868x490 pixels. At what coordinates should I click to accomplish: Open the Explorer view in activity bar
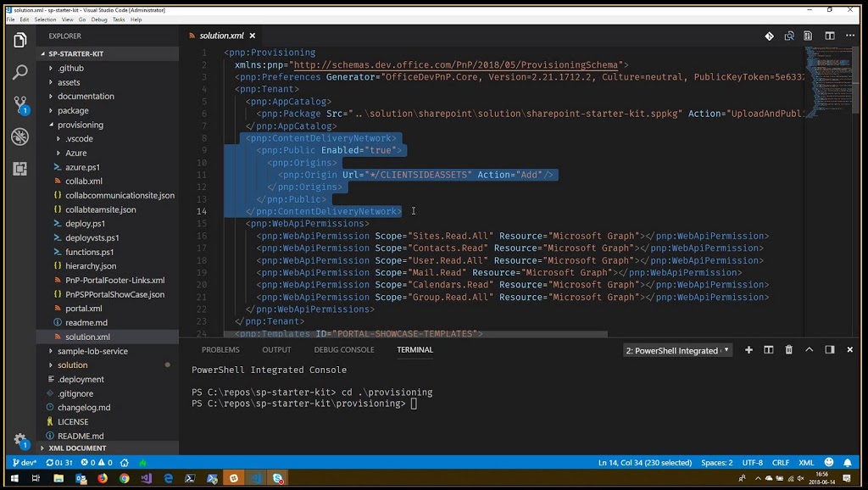[20, 40]
